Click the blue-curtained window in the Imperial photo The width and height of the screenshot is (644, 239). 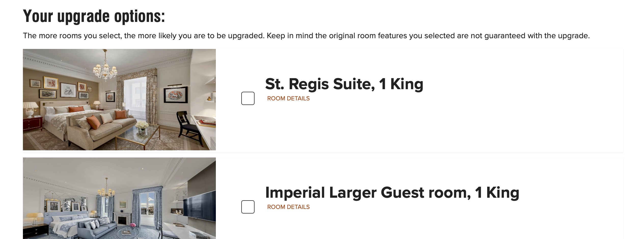pyautogui.click(x=148, y=206)
